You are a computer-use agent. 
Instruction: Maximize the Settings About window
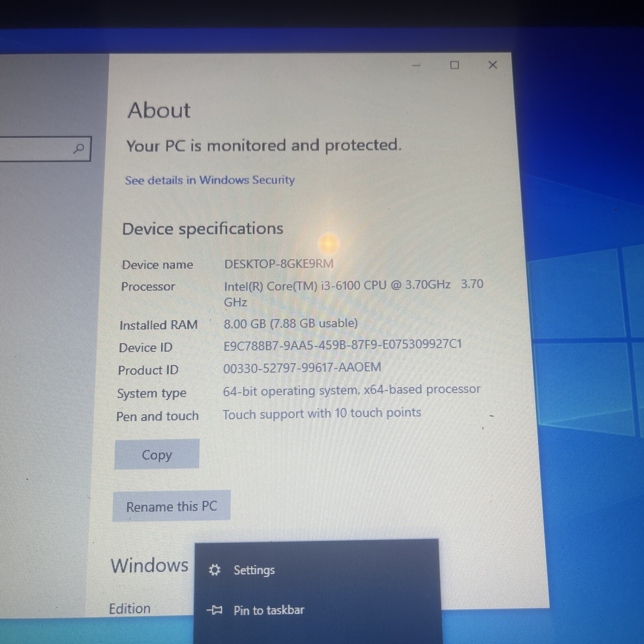(454, 65)
